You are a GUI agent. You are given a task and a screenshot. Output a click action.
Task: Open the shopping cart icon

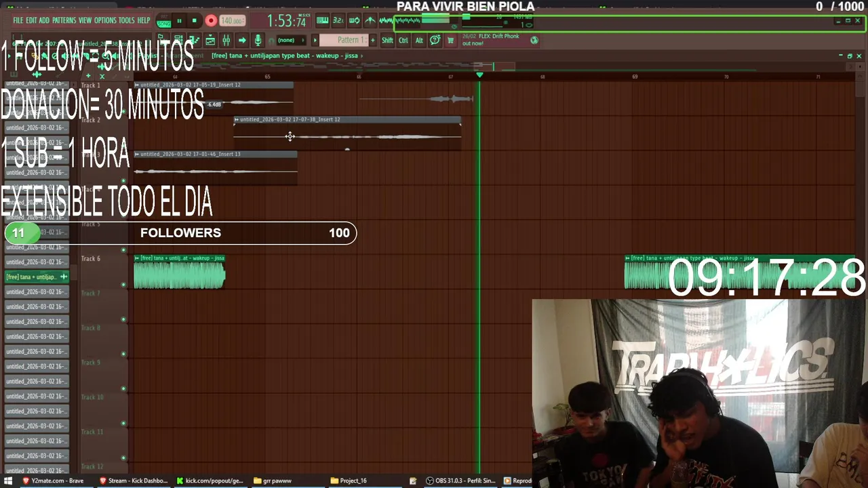click(x=450, y=40)
